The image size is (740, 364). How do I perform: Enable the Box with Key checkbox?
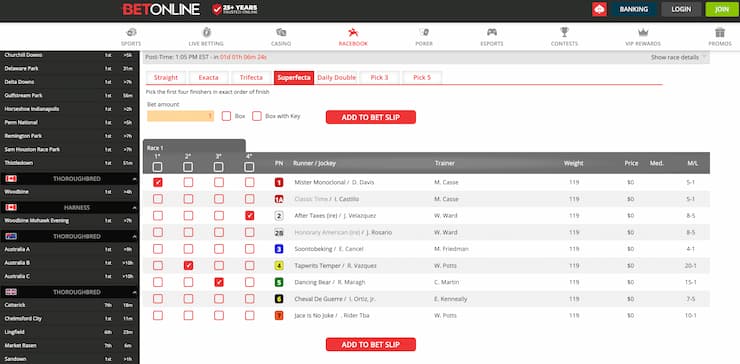[x=257, y=116]
